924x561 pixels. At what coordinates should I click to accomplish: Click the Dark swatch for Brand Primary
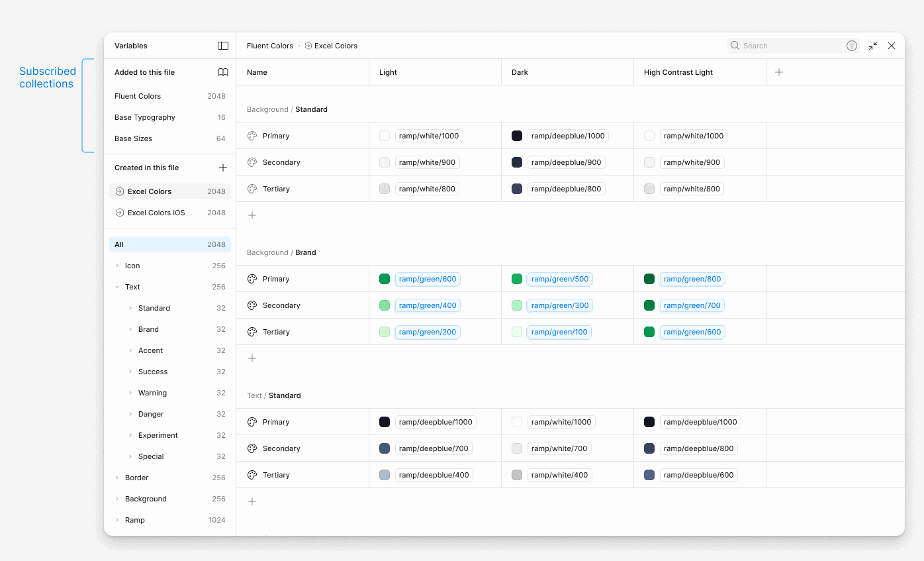coord(517,279)
